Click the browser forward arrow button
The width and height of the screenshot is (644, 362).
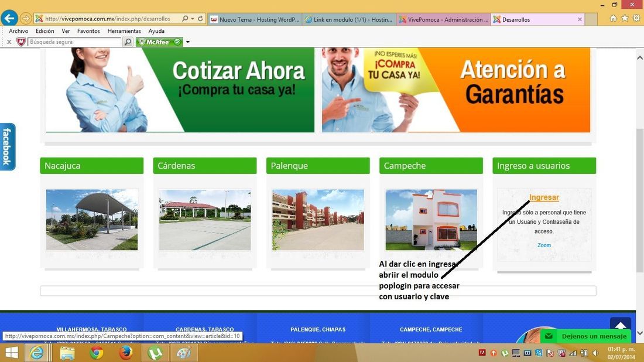25,19
